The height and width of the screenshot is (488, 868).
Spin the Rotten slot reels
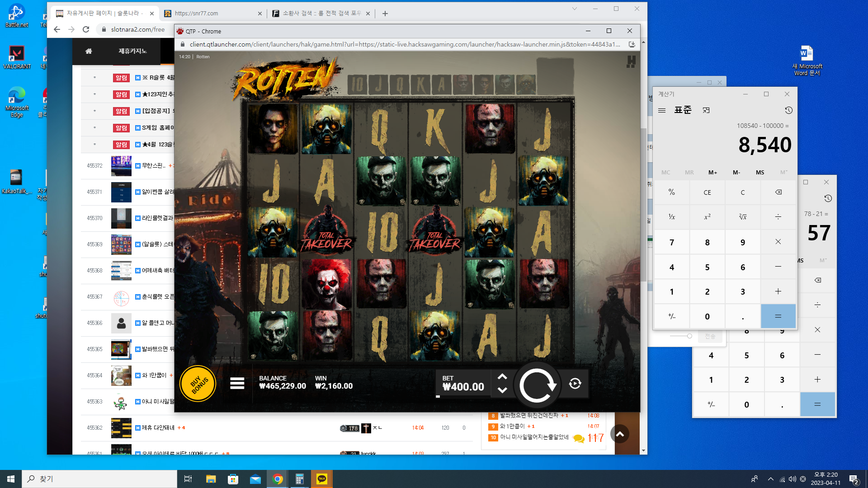[537, 385]
